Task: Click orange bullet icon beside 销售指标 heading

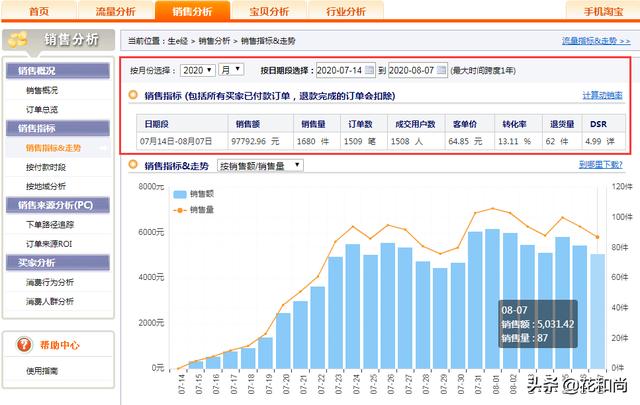Action: 134,96
